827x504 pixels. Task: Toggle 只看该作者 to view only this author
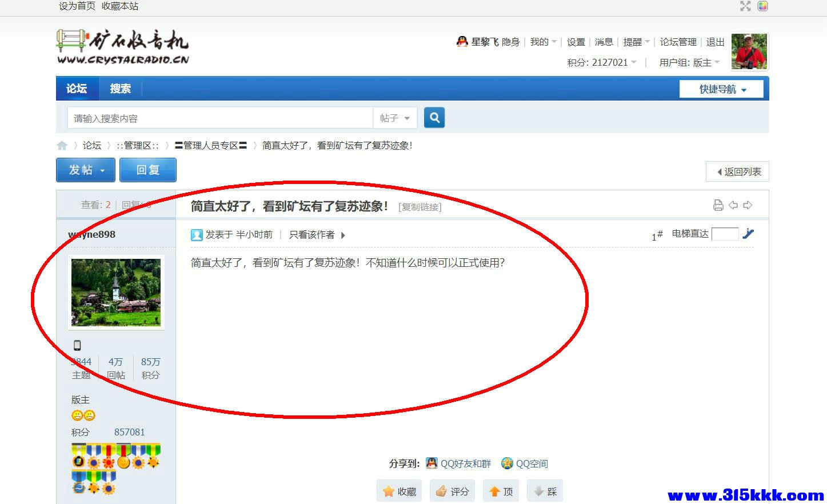[x=310, y=235]
